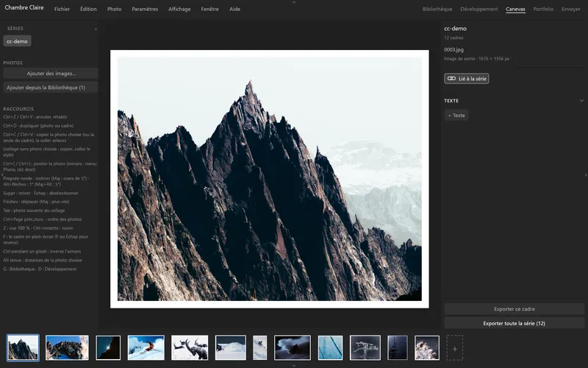Screen dimensions: 588x368
Task: Click the 'G : Bibliothèque · D : Développement' line
Action: pyautogui.click(x=40, y=269)
